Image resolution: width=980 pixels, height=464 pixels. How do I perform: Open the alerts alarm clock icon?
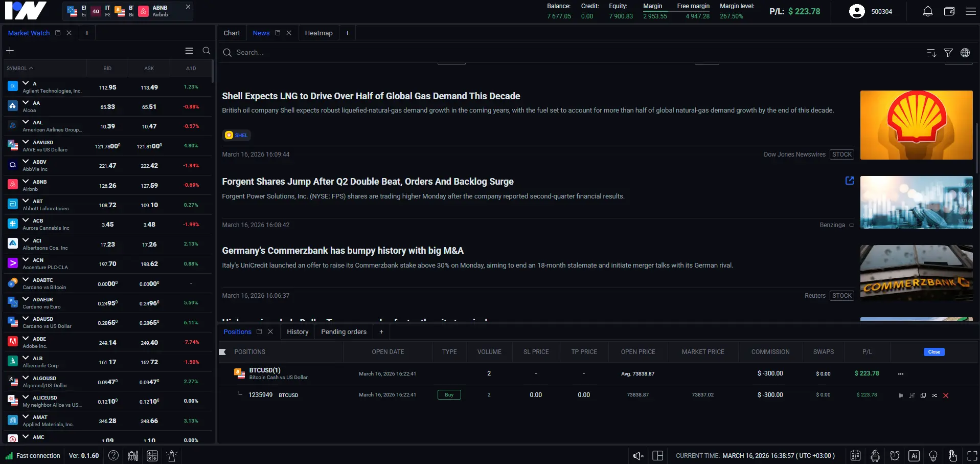point(894,455)
